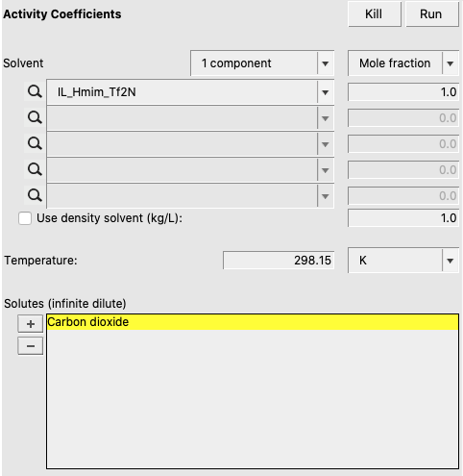The width and height of the screenshot is (463, 476).
Task: Expand the third solvent compound dropdown
Action: (326, 144)
